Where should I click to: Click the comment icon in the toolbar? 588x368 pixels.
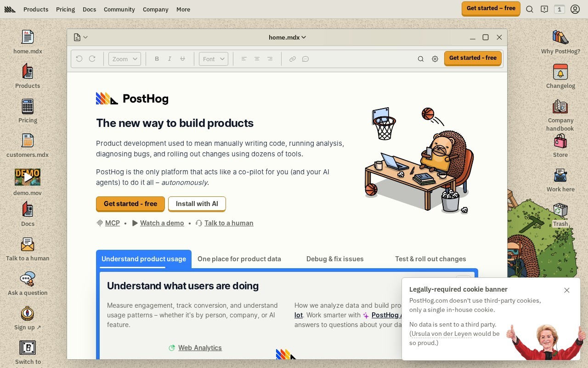pyautogui.click(x=305, y=59)
